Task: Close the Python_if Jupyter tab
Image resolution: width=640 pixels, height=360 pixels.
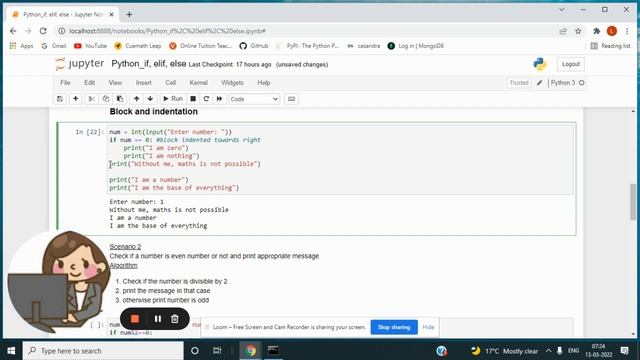Action: click(x=111, y=14)
